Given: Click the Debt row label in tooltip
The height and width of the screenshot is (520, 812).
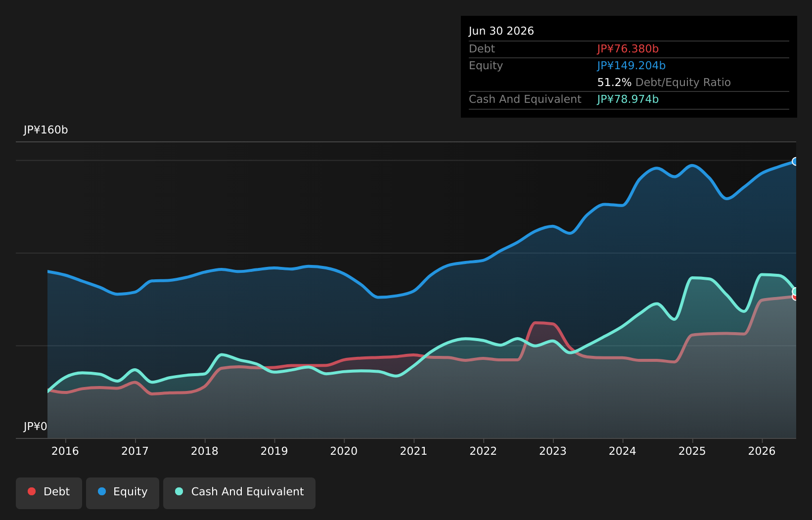Looking at the screenshot, I should [482, 49].
